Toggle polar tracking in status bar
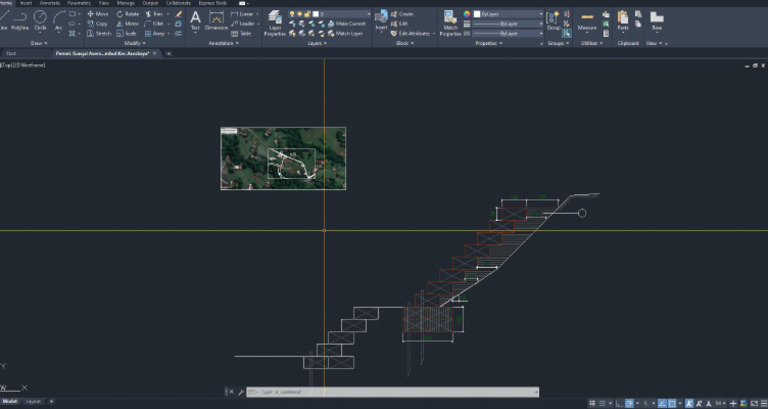Screen dimensions: 768x409 coord(629,403)
